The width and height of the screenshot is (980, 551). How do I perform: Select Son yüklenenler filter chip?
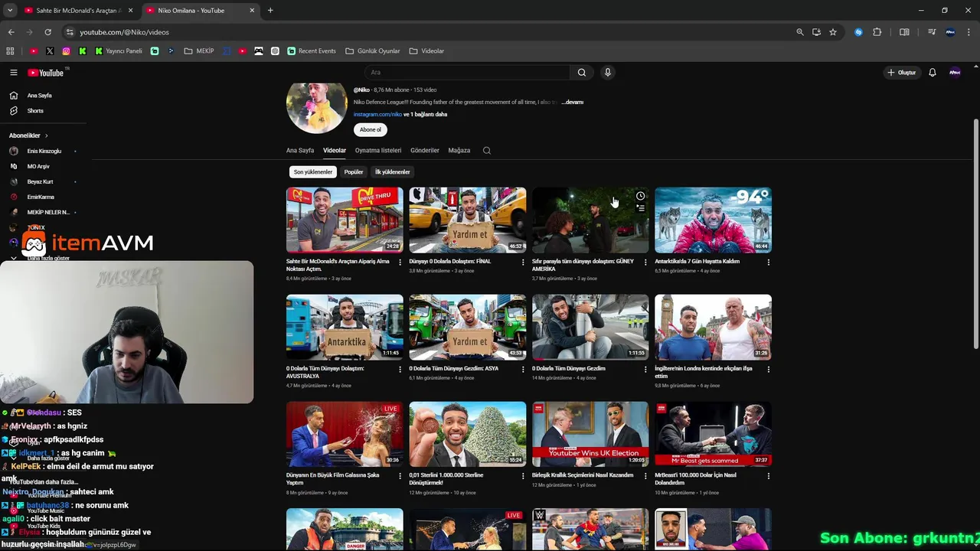[x=313, y=172]
